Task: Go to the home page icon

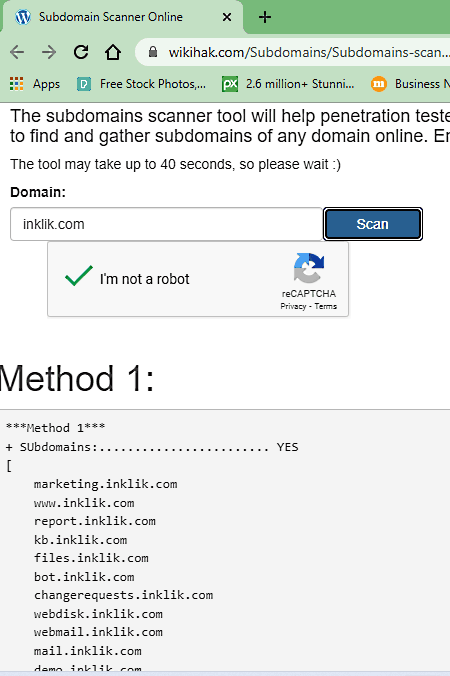Action: [x=113, y=52]
